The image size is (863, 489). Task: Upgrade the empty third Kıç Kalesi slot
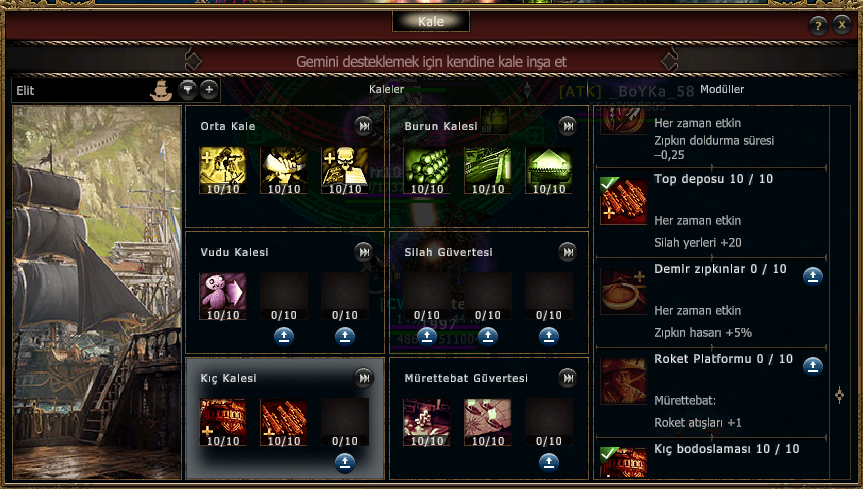tap(345, 463)
